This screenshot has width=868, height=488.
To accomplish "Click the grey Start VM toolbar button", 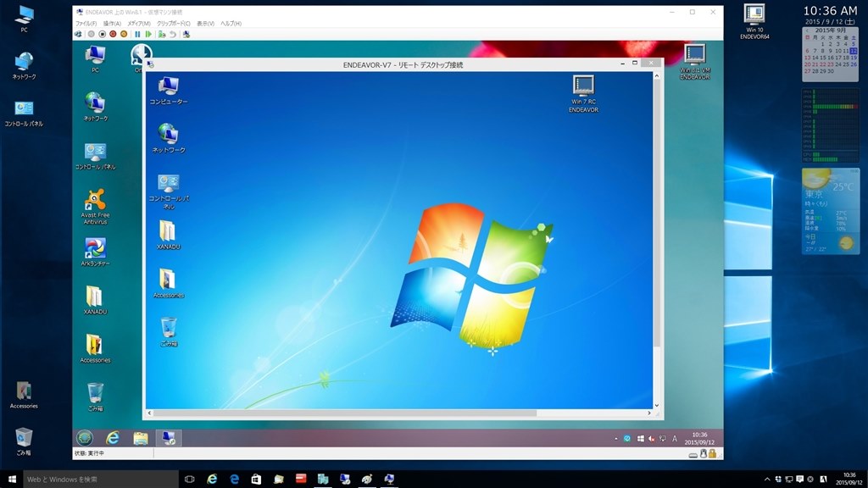I will click(92, 34).
